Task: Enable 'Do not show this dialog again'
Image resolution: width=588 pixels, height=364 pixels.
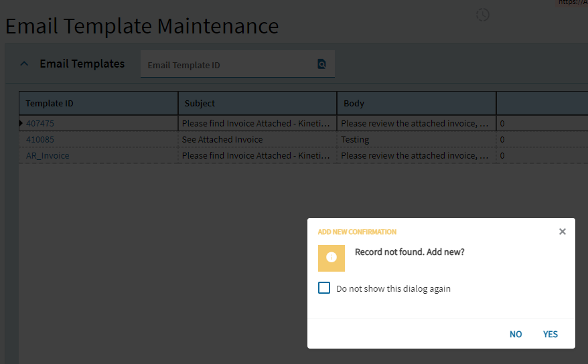Action: [x=324, y=288]
